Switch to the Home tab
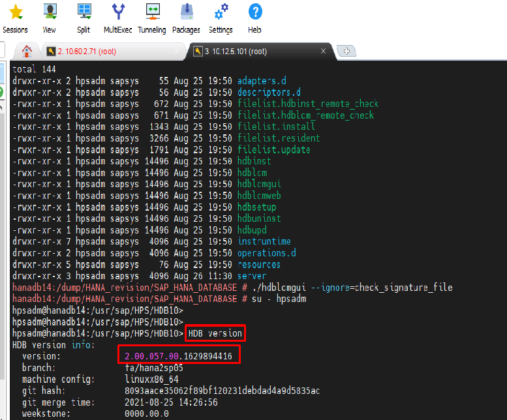The width and height of the screenshot is (507, 420). pyautogui.click(x=27, y=52)
